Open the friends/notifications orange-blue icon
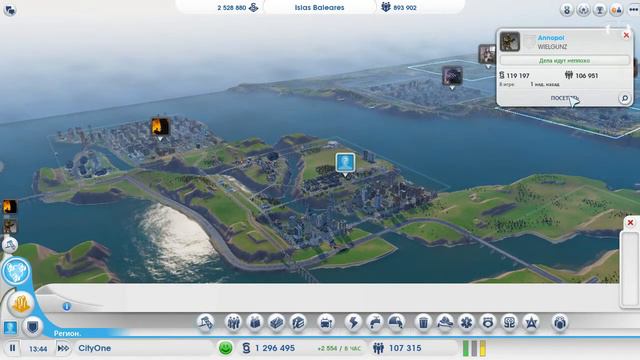The width and height of the screenshot is (640, 360). 616,10
